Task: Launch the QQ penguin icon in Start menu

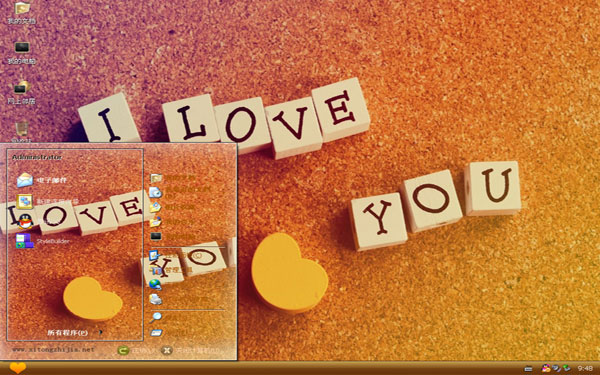Action: (x=25, y=222)
